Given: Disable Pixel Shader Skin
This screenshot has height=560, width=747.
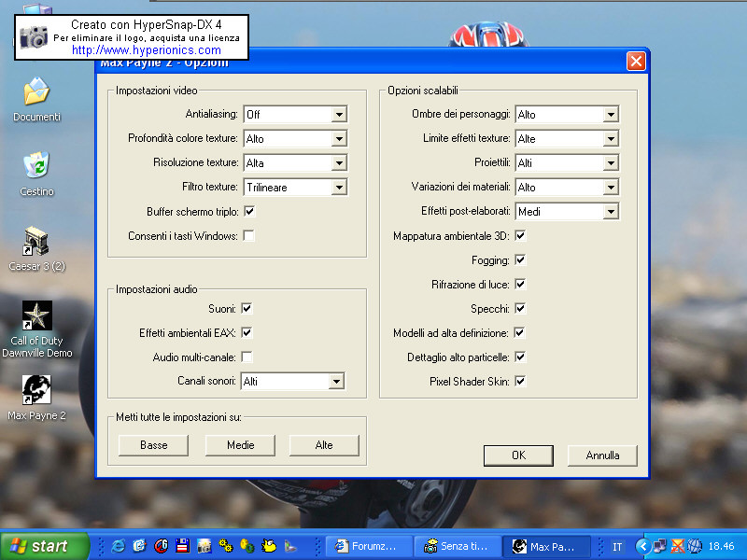Looking at the screenshot, I should pyautogui.click(x=520, y=381).
